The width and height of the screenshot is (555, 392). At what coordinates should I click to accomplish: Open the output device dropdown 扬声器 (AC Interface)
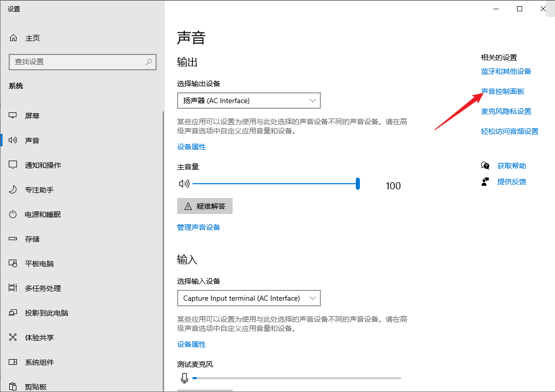pyautogui.click(x=248, y=101)
